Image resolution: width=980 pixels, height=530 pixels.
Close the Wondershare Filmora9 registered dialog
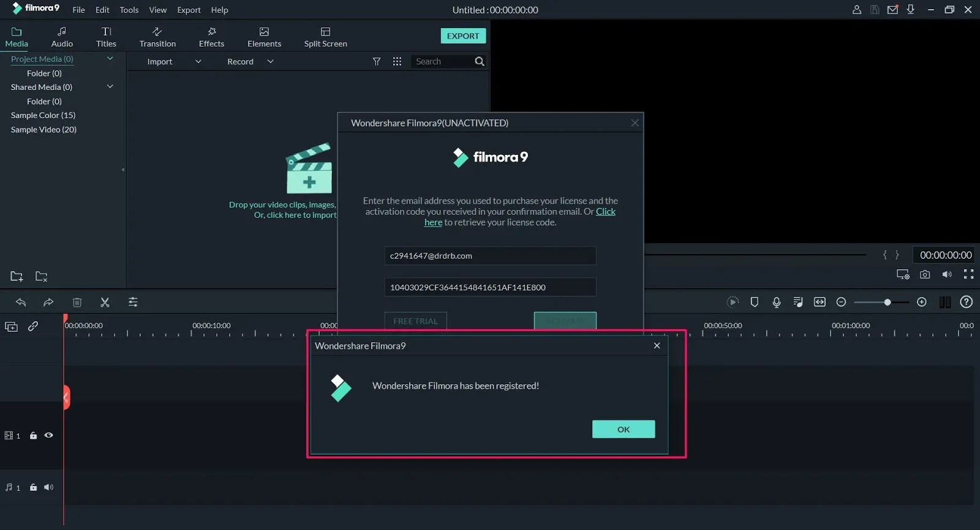tap(657, 346)
